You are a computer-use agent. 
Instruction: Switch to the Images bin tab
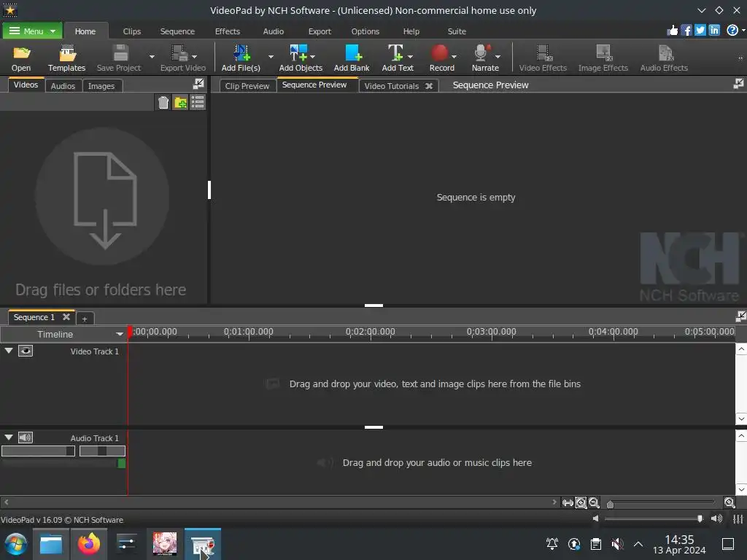pyautogui.click(x=101, y=86)
